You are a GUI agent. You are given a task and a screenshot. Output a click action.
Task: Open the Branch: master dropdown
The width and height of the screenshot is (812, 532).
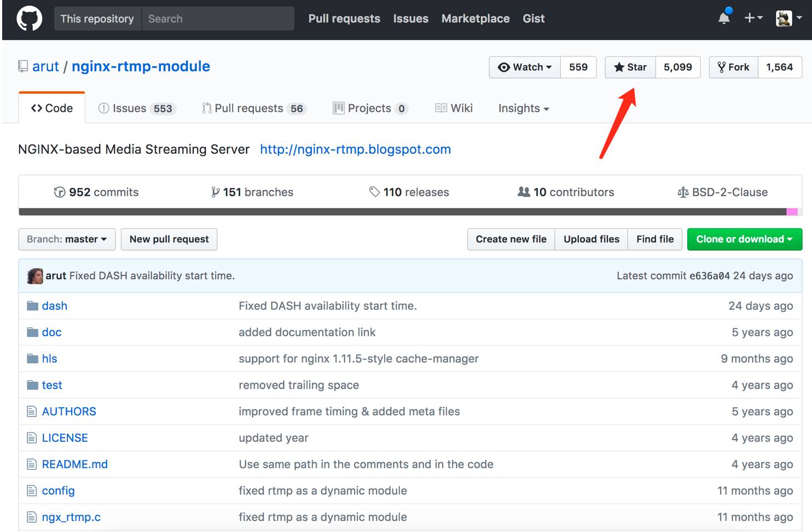point(67,239)
